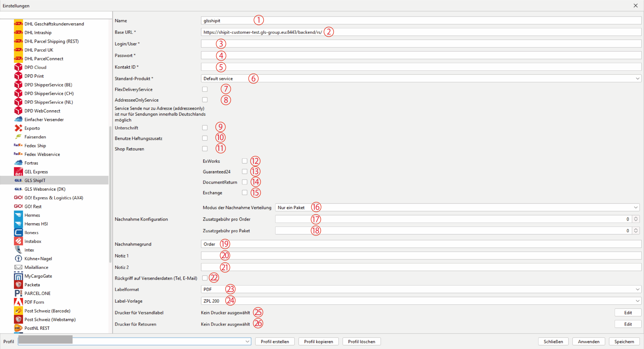Click the GLS Webservice (DK) logo icon
This screenshot has width=644, height=349.
18,189
